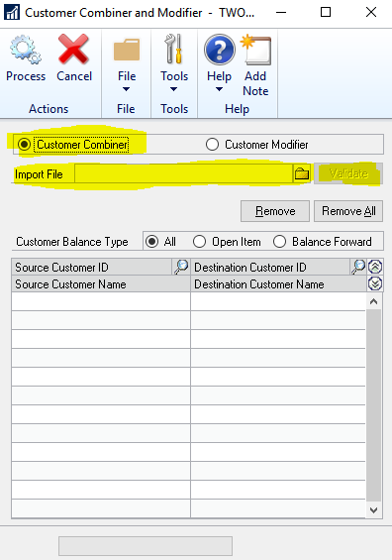
Task: Expand grid rows with double down chevron
Action: pos(375,283)
